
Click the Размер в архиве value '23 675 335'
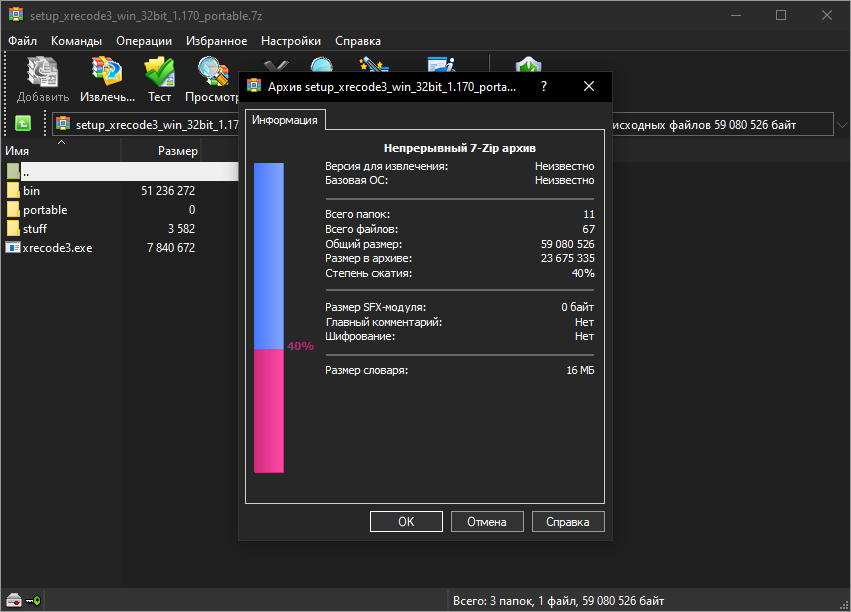(567, 258)
